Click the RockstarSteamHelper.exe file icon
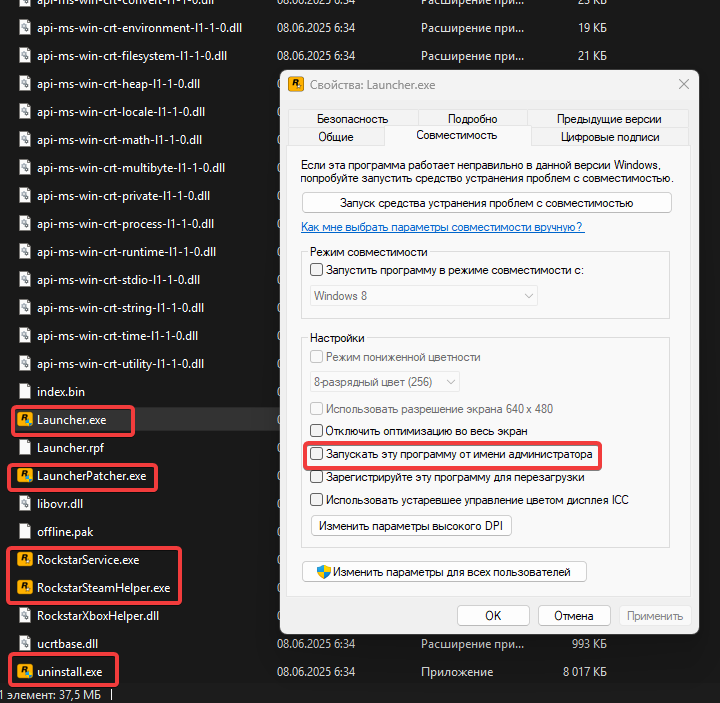Image resolution: width=720 pixels, height=703 pixels. [x=25, y=587]
